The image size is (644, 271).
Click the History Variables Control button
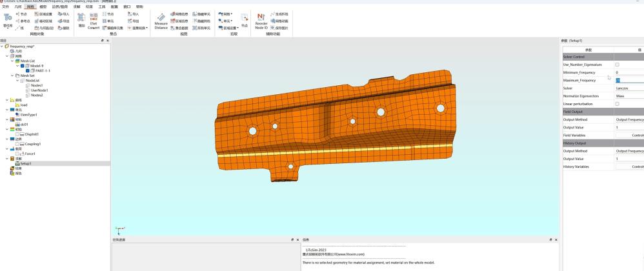[x=630, y=166]
